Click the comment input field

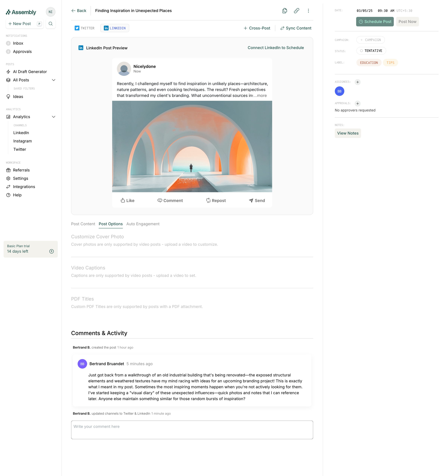pyautogui.click(x=192, y=430)
